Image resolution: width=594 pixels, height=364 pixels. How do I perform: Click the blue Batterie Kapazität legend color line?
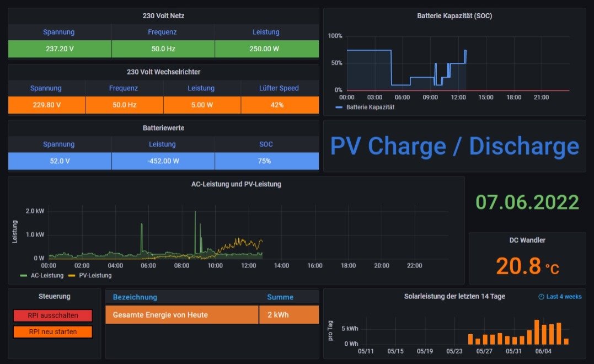tap(339, 108)
